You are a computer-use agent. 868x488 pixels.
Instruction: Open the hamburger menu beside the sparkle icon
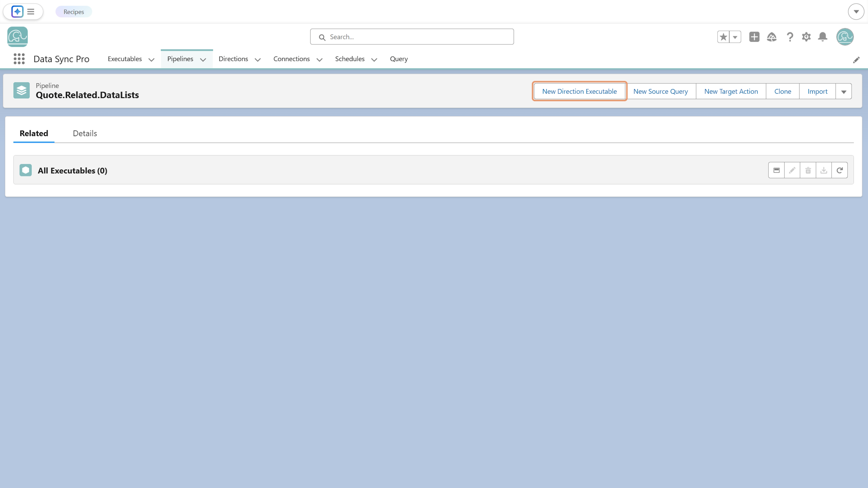click(x=31, y=12)
